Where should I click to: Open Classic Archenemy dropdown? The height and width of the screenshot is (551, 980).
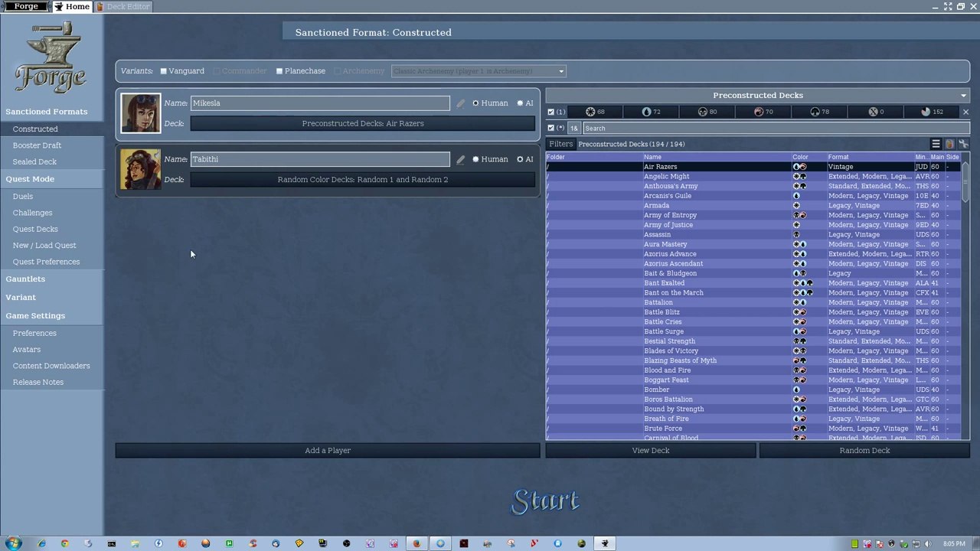479,71
